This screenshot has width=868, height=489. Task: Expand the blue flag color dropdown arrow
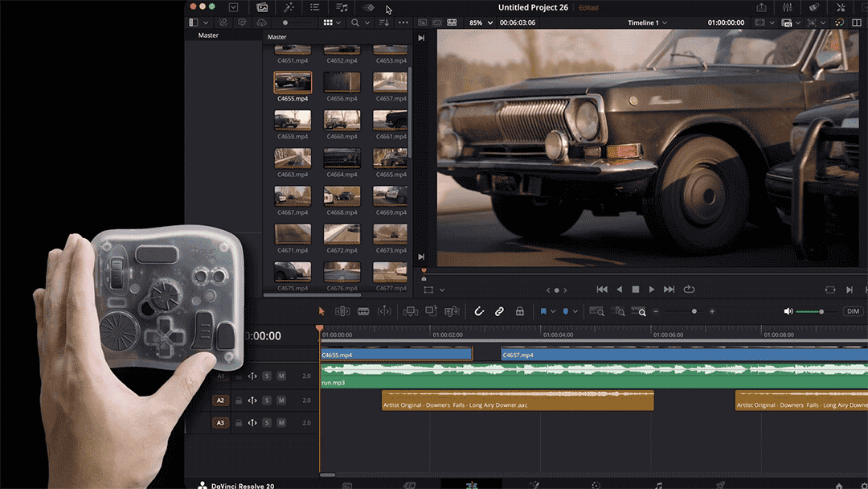(x=553, y=311)
